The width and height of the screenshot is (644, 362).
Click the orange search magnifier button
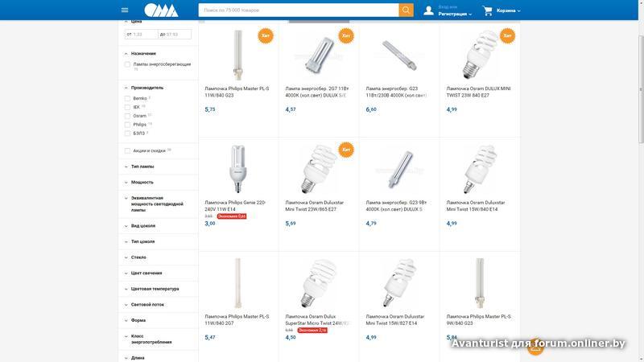[406, 10]
